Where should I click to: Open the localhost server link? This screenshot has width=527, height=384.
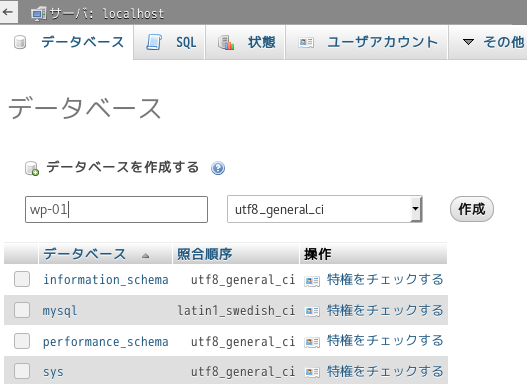133,13
